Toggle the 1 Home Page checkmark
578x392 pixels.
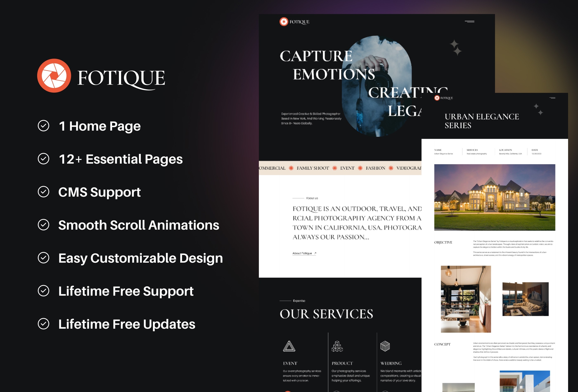(43, 126)
